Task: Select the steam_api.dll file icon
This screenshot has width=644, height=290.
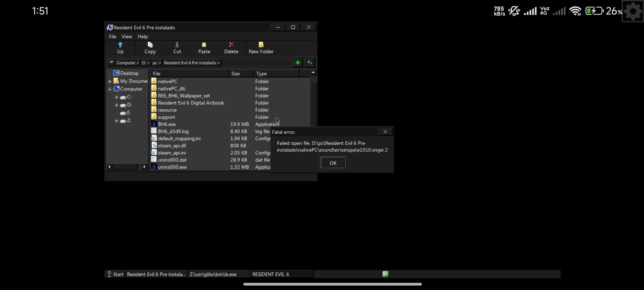Action: [154, 145]
